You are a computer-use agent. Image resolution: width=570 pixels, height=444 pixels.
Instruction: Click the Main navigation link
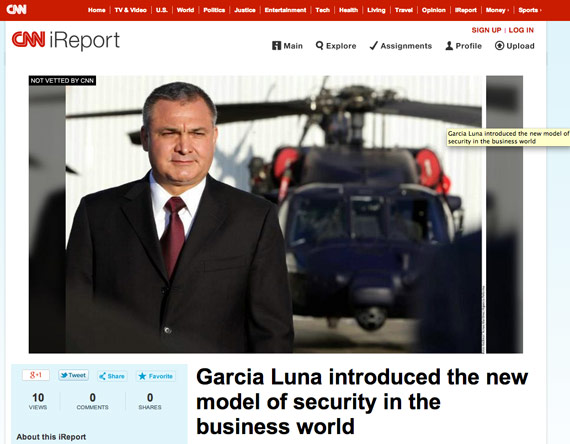[293, 46]
